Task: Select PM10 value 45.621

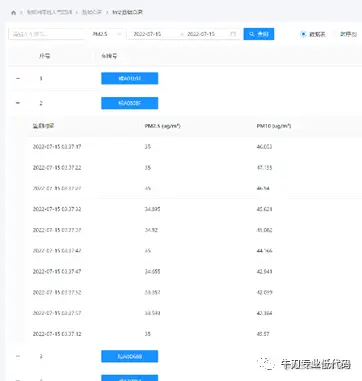Action: point(264,209)
